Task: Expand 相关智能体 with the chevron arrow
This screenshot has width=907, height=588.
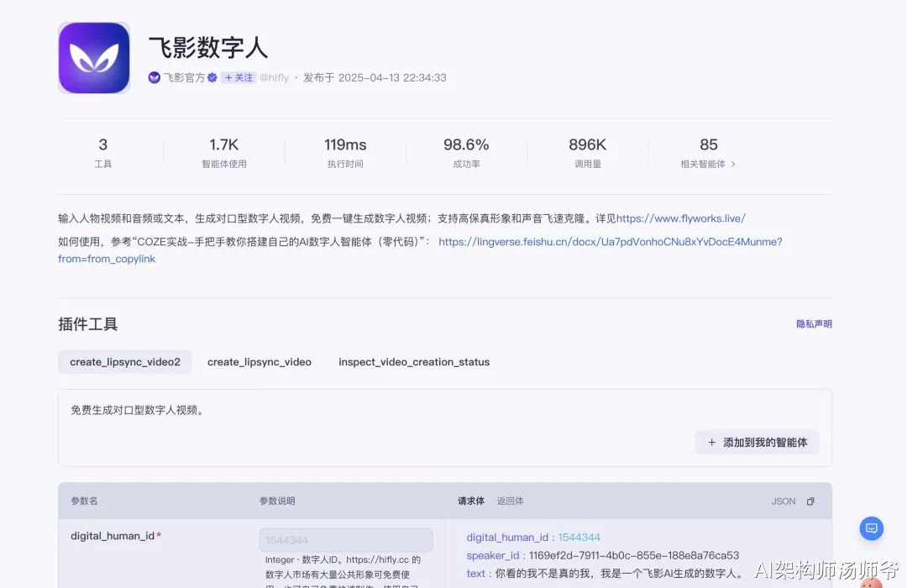Action: point(733,165)
